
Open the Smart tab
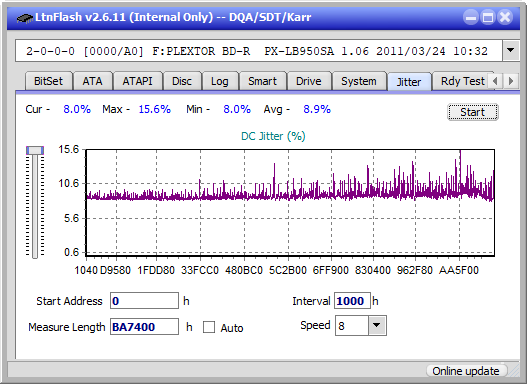[x=262, y=81]
